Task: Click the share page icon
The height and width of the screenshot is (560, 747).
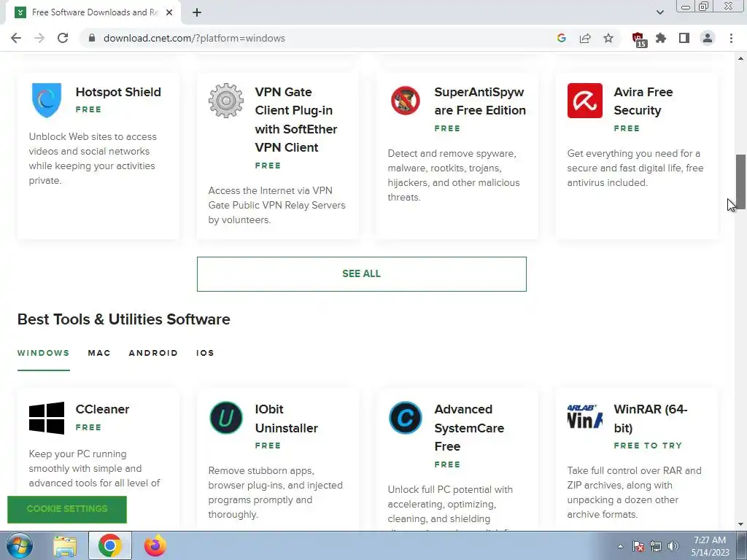Action: click(585, 38)
